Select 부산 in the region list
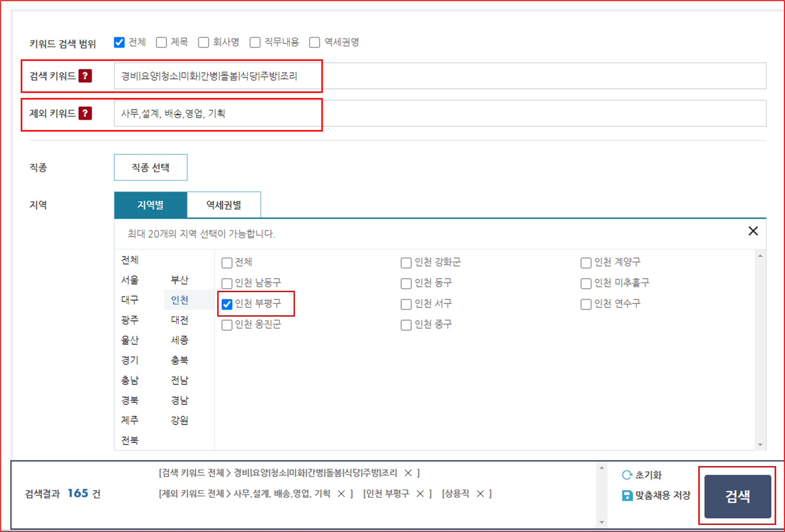Viewport: 785px width, 532px height. (x=180, y=280)
